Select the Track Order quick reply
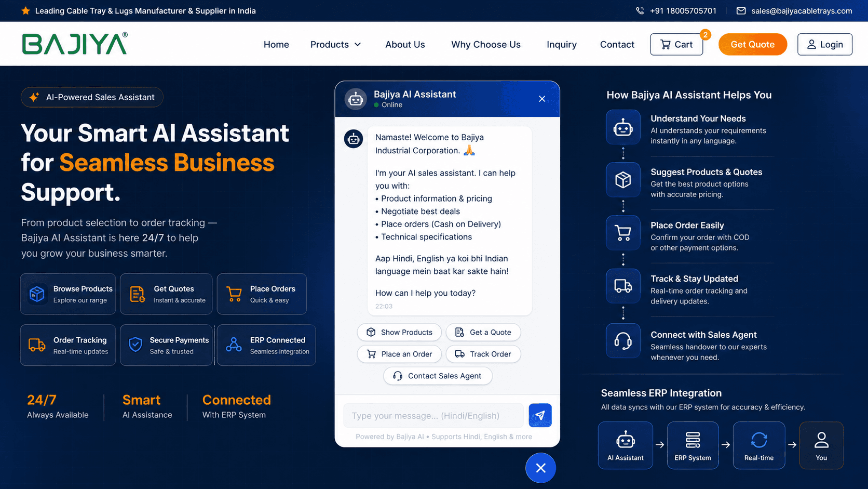 483,354
